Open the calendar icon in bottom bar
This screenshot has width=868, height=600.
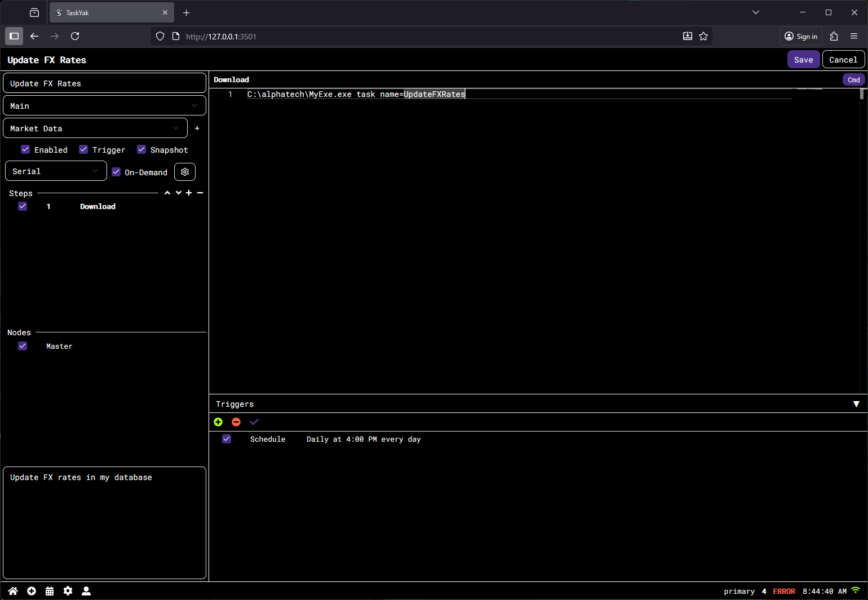tap(50, 590)
